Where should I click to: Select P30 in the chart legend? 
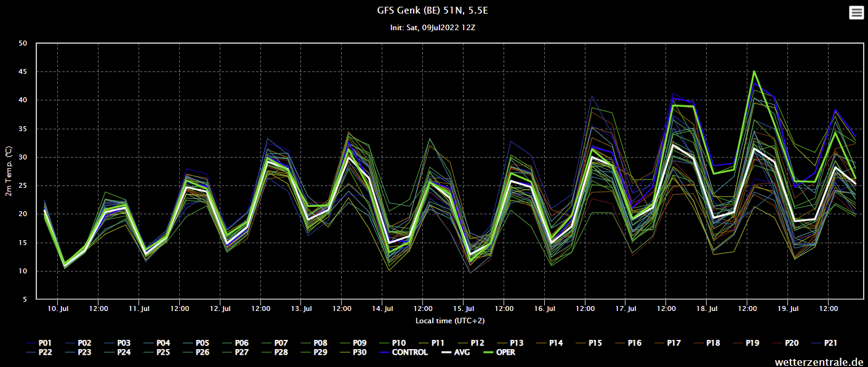pyautogui.click(x=353, y=352)
